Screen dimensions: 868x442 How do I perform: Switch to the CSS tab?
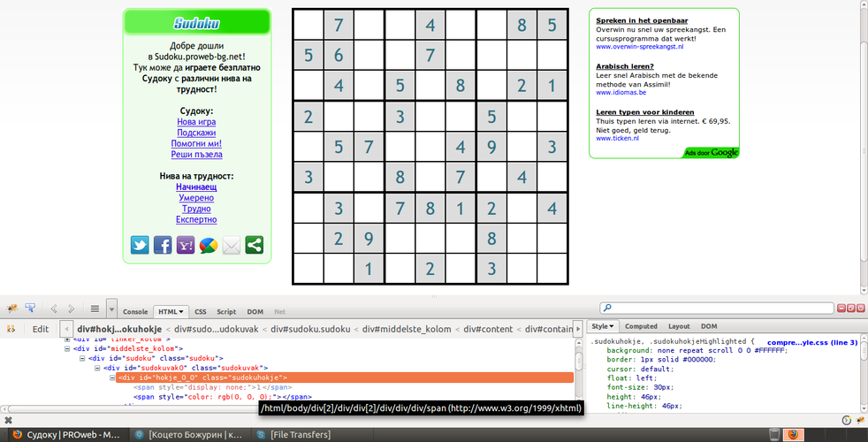(x=201, y=312)
